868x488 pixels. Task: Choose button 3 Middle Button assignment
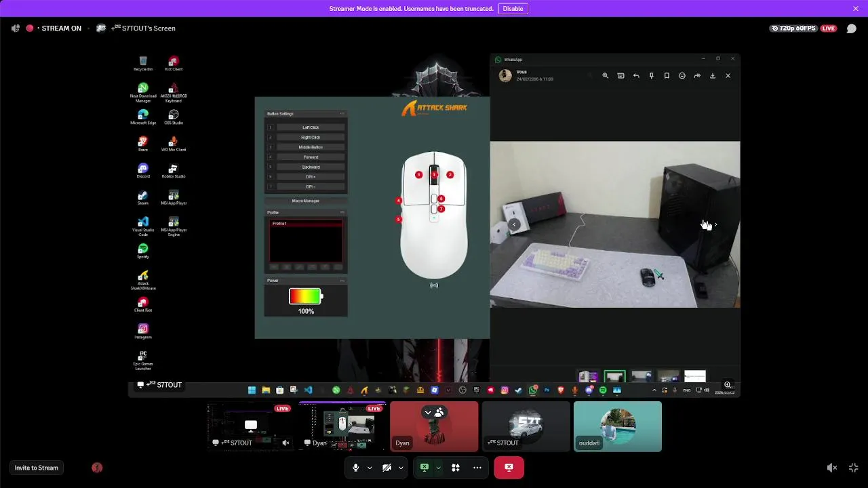click(311, 147)
